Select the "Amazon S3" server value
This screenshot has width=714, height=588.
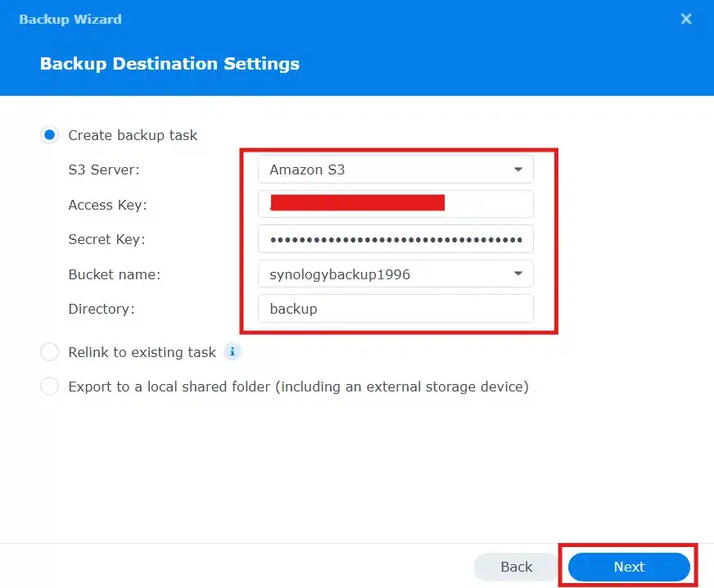tap(306, 170)
